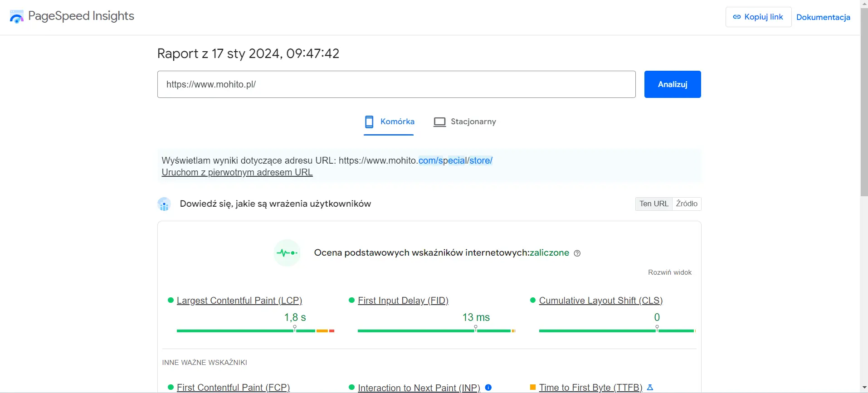Click the link chain icon in Kopiuj link

(737, 17)
